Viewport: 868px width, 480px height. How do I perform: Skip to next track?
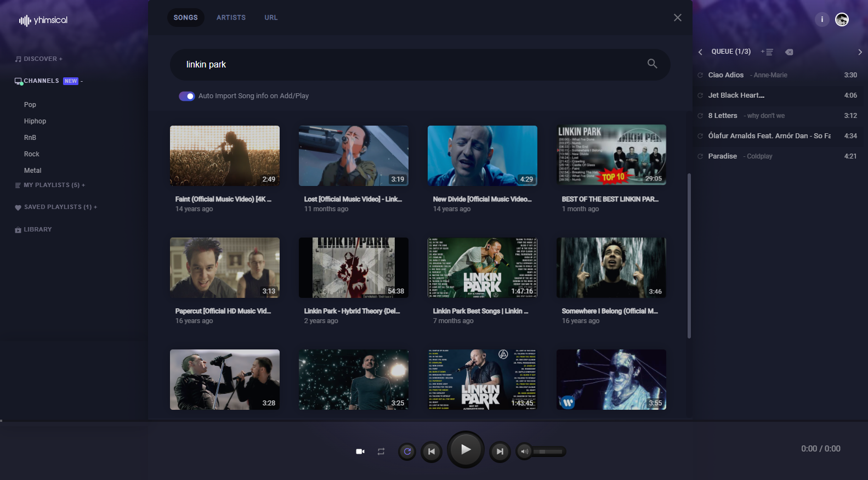coord(500,451)
